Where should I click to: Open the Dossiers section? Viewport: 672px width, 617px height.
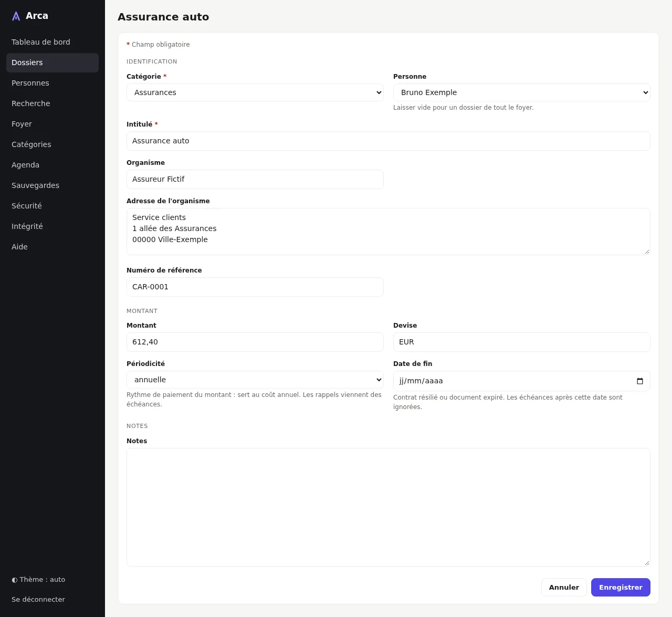tap(52, 62)
